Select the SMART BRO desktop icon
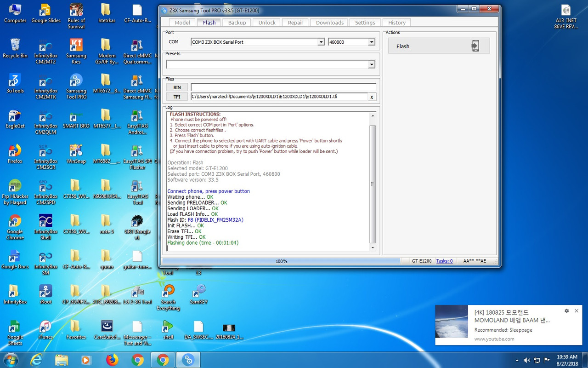Viewport: 588px width, 368px height. (76, 119)
